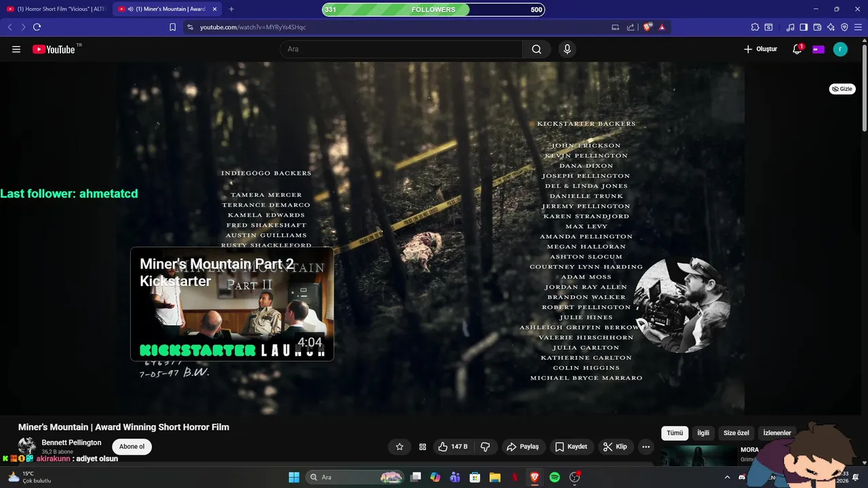868x488 pixels.
Task: Reload the page in Brave
Action: point(37,27)
